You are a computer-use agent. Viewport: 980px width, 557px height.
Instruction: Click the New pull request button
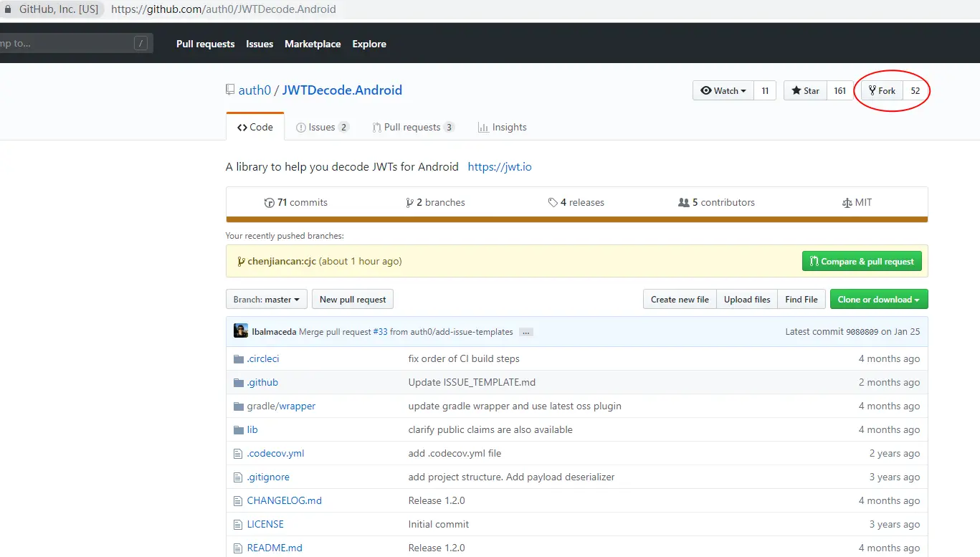353,300
